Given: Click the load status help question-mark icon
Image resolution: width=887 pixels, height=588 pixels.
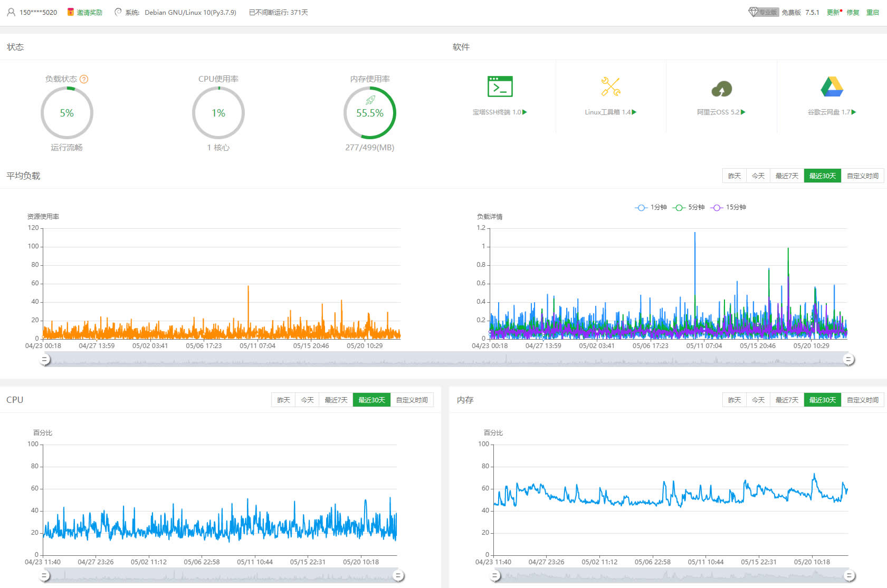Looking at the screenshot, I should 84,79.
